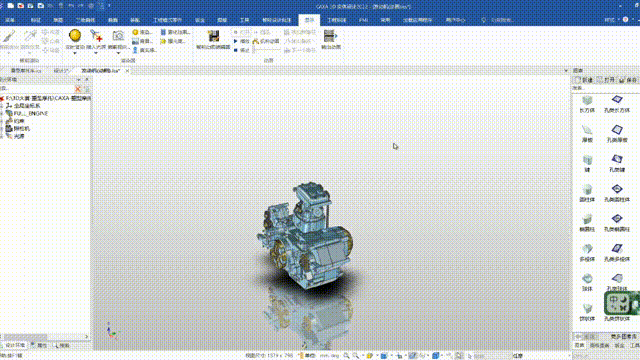
Task: Expand the FULL_ENGINE tree node
Action: click(2, 113)
